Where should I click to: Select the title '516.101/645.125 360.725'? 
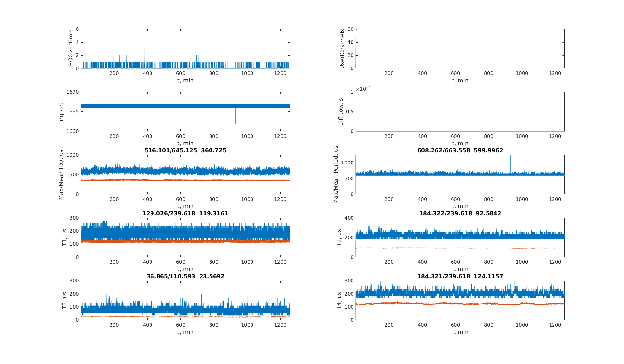[x=185, y=150]
